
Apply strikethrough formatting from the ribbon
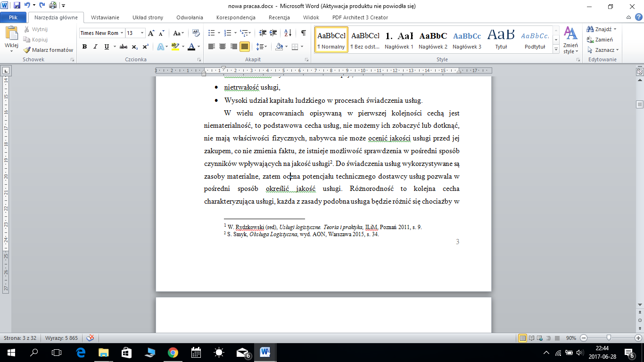click(123, 47)
